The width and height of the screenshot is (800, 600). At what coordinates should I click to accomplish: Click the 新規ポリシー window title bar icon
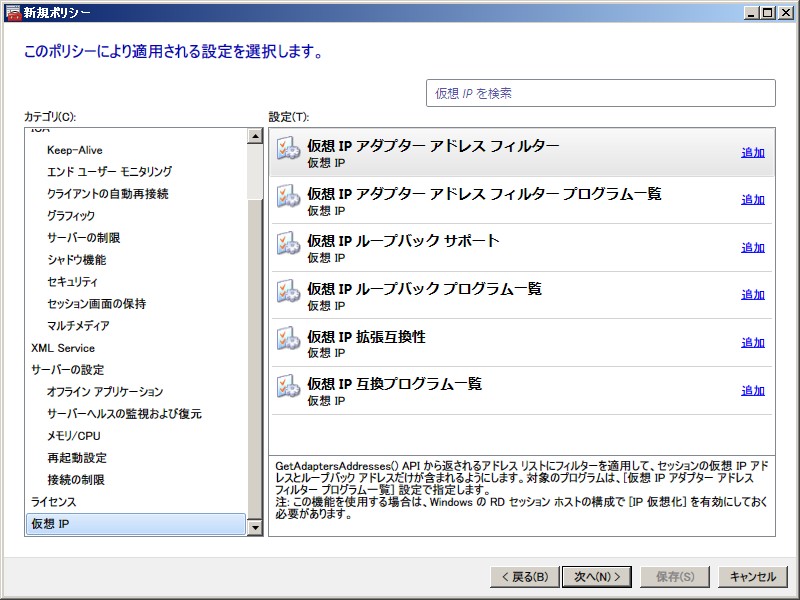(x=12, y=12)
